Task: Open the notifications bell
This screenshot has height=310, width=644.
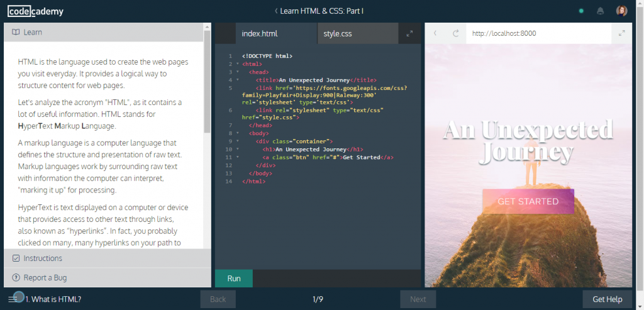Action: point(600,11)
